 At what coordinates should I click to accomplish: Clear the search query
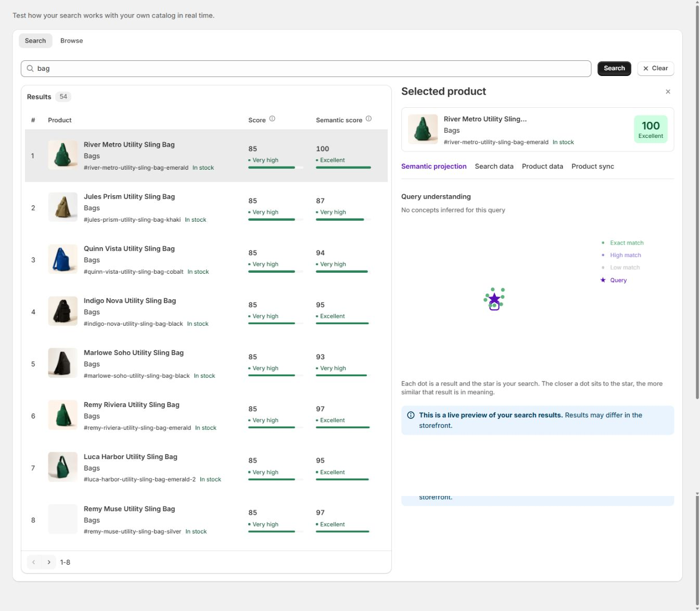(x=655, y=68)
